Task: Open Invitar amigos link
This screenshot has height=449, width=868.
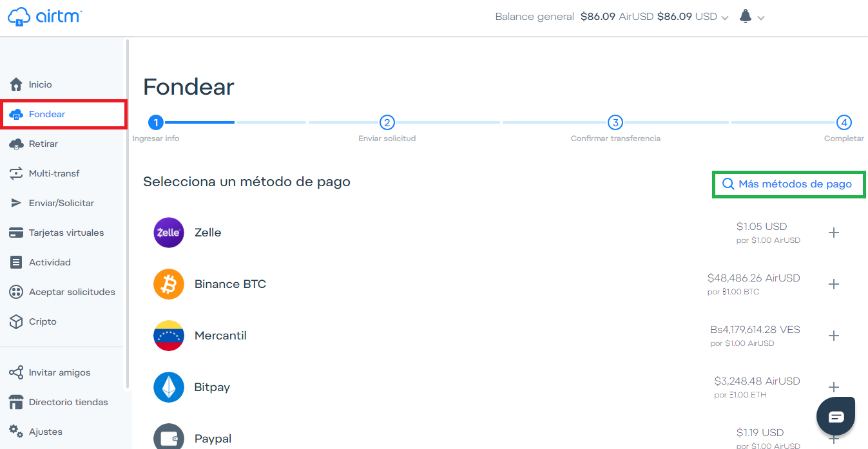Action: pyautogui.click(x=59, y=372)
